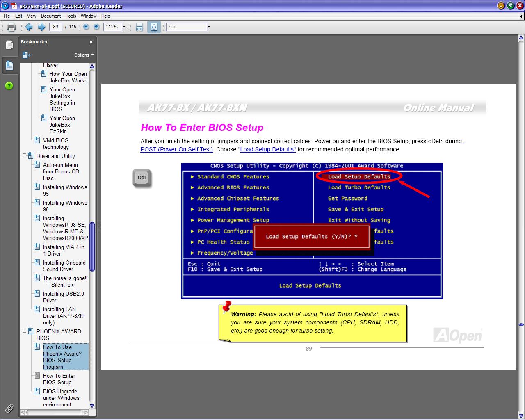Open the Window menu
525x420 pixels.
click(89, 16)
